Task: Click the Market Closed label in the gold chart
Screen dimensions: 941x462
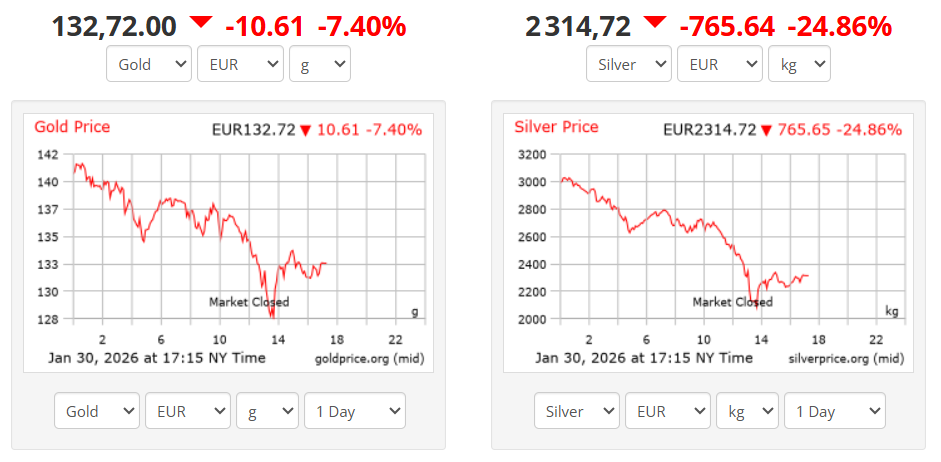Action: [249, 302]
